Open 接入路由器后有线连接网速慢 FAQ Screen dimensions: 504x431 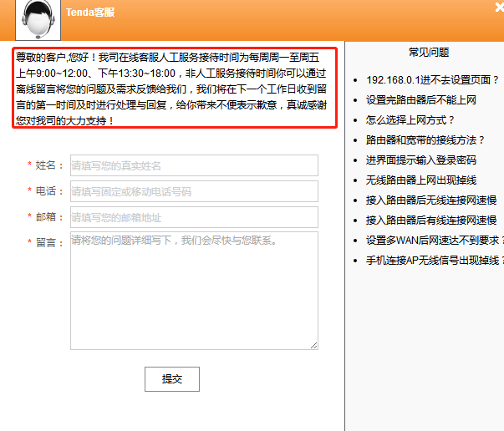pyautogui.click(x=430, y=221)
